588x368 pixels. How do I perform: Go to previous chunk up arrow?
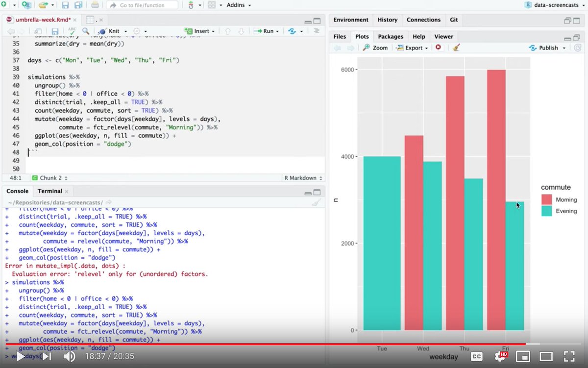click(x=227, y=31)
